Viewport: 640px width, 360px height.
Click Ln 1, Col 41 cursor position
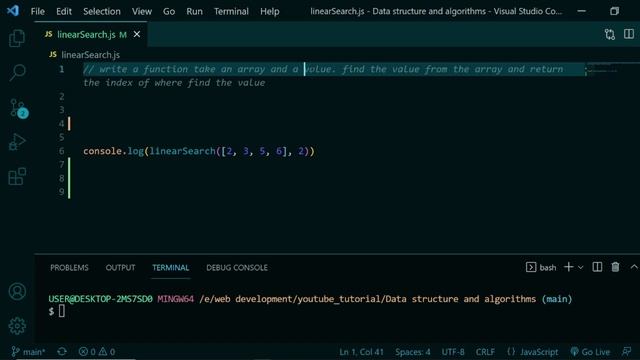click(x=362, y=352)
